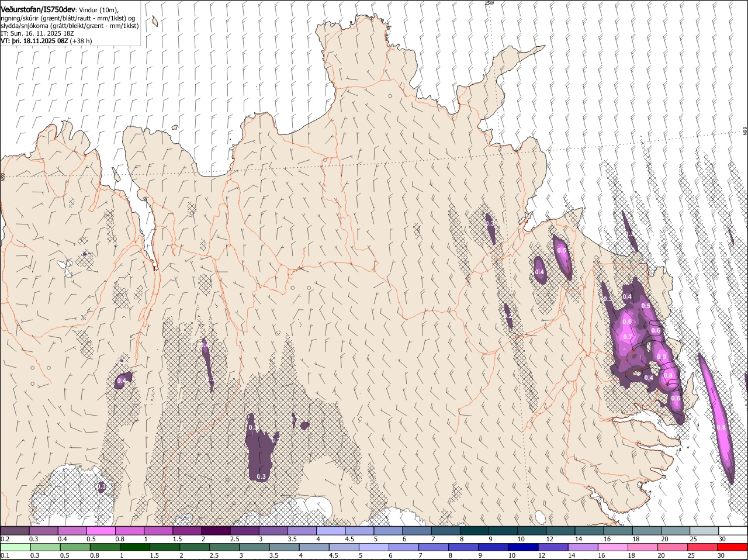
Task: Pick the bright red 30 swatch in lower legend
Action: point(732,547)
